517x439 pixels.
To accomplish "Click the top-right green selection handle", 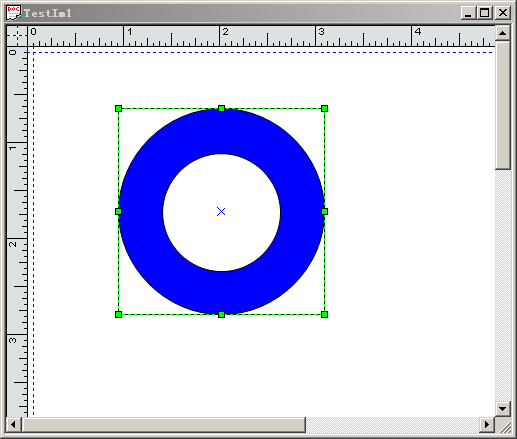I will click(x=324, y=108).
